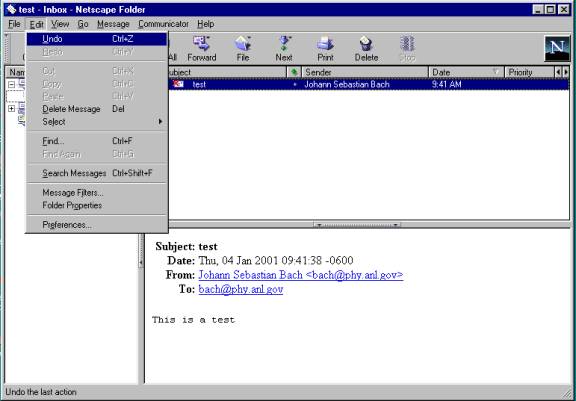This screenshot has height=401, width=576.
Task: Open the Select submenu arrow
Action: (160, 122)
